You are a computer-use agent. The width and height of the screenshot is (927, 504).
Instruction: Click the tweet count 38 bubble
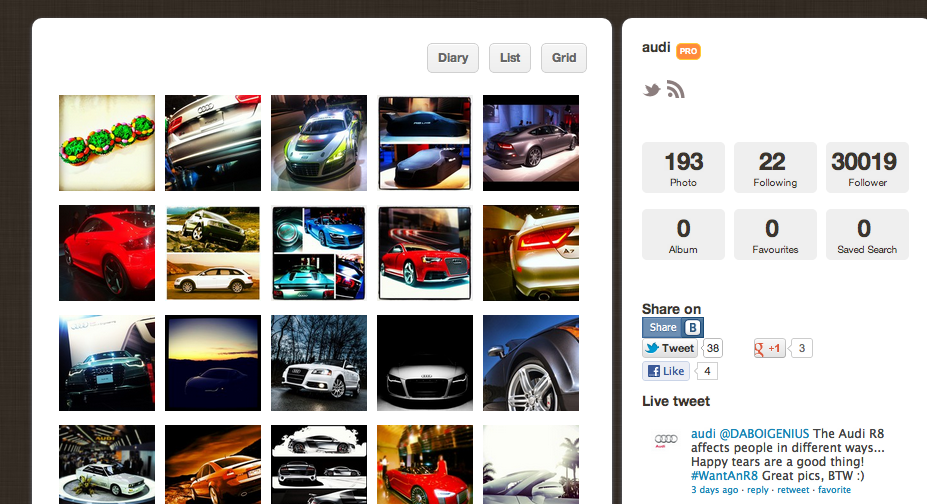pyautogui.click(x=713, y=348)
